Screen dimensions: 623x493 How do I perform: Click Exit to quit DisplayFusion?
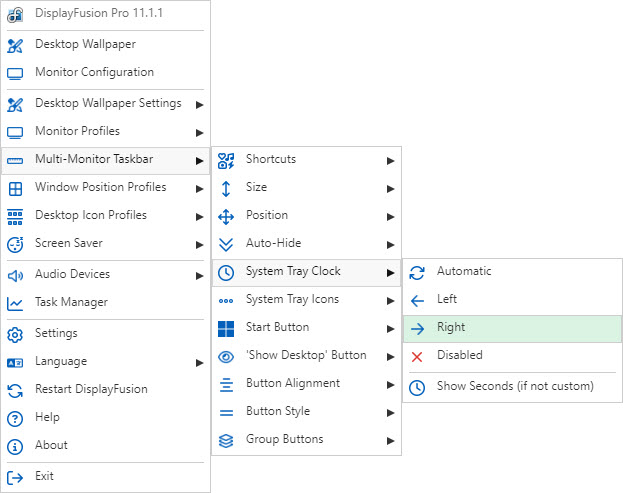45,476
